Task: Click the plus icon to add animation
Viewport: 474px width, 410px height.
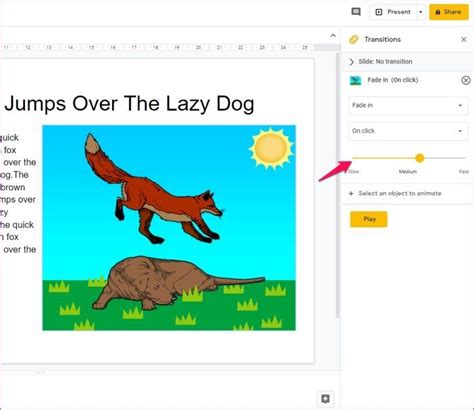Action: [x=351, y=193]
